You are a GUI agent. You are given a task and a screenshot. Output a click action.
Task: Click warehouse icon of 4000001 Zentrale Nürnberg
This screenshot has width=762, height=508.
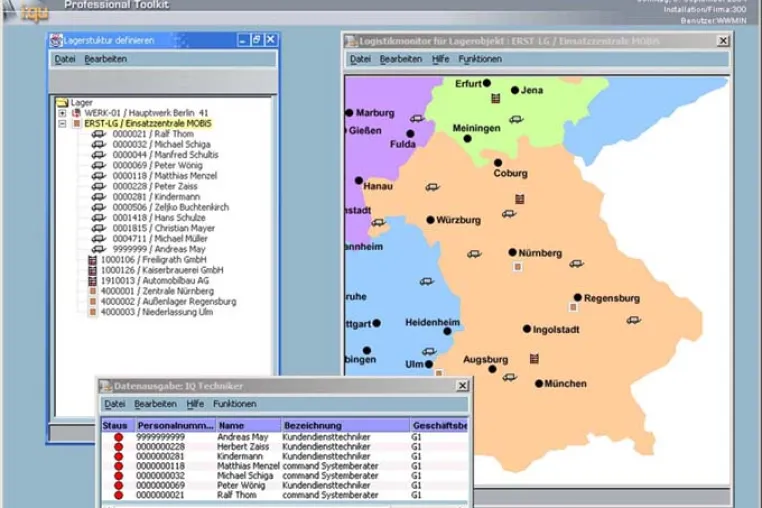pos(92,291)
